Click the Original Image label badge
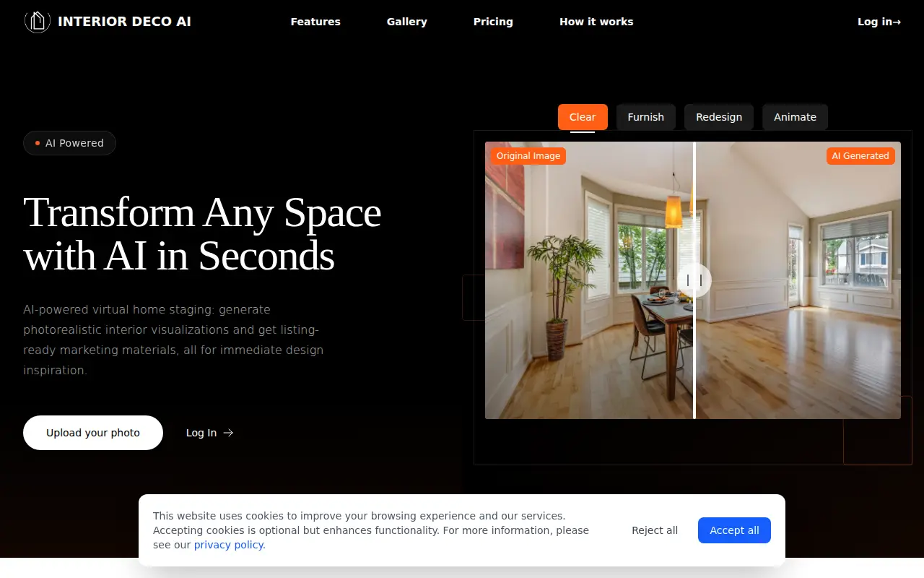This screenshot has width=924, height=578. (x=528, y=156)
